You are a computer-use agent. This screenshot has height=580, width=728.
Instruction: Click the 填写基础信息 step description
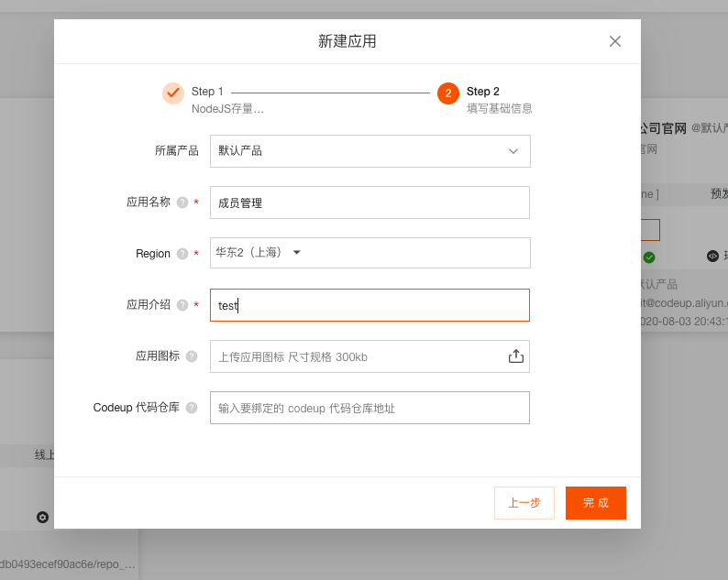pyautogui.click(x=499, y=108)
